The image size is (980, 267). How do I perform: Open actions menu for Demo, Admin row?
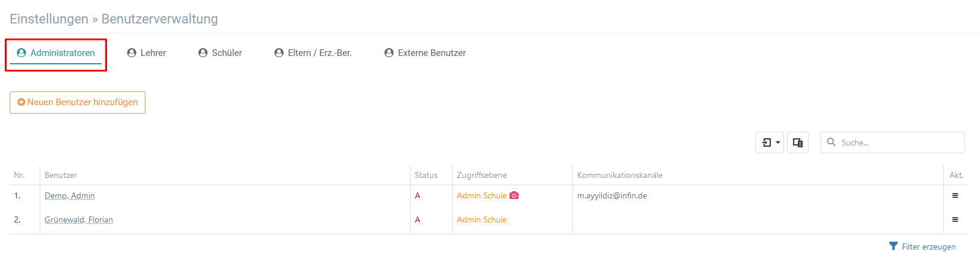tap(955, 195)
